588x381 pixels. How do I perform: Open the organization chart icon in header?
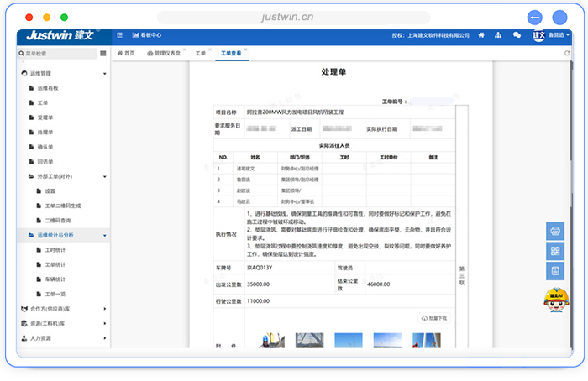pyautogui.click(x=498, y=35)
